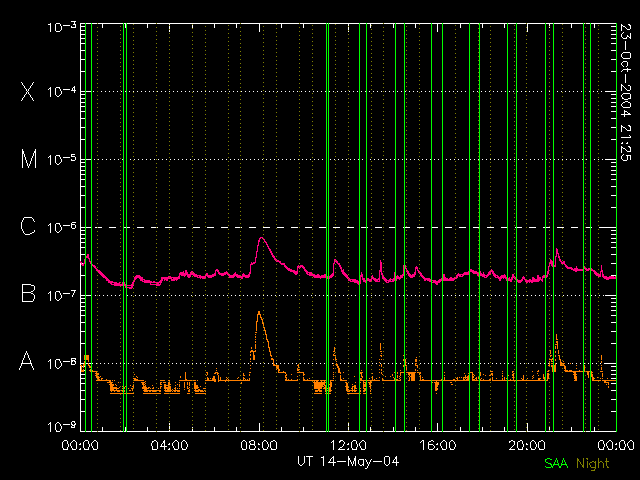Image resolution: width=640 pixels, height=480 pixels.
Task: Click the orange curve peak near 08:00
Action: coord(259,313)
